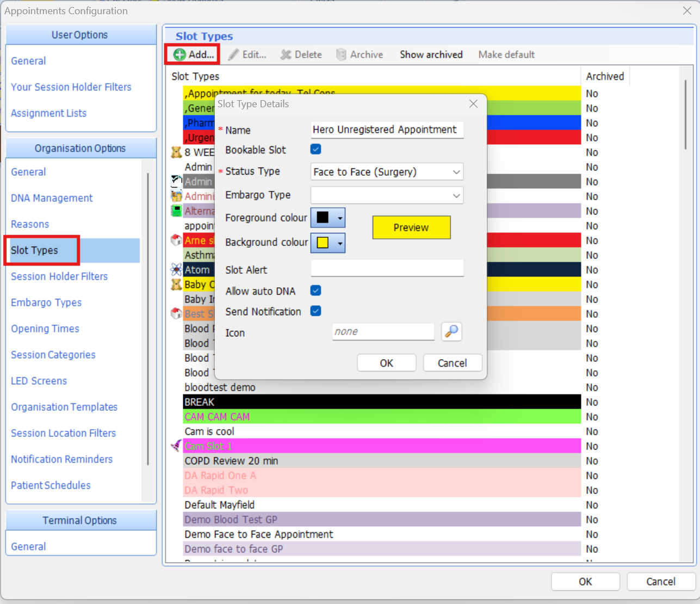
Task: Click the atom icon next to Atom slot
Action: pyautogui.click(x=176, y=270)
